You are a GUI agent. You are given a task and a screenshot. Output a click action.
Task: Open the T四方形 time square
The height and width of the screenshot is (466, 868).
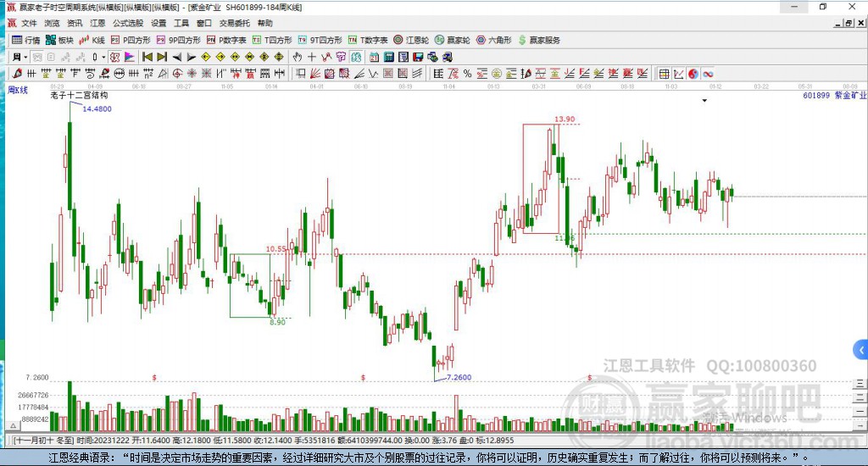pyautogui.click(x=272, y=40)
